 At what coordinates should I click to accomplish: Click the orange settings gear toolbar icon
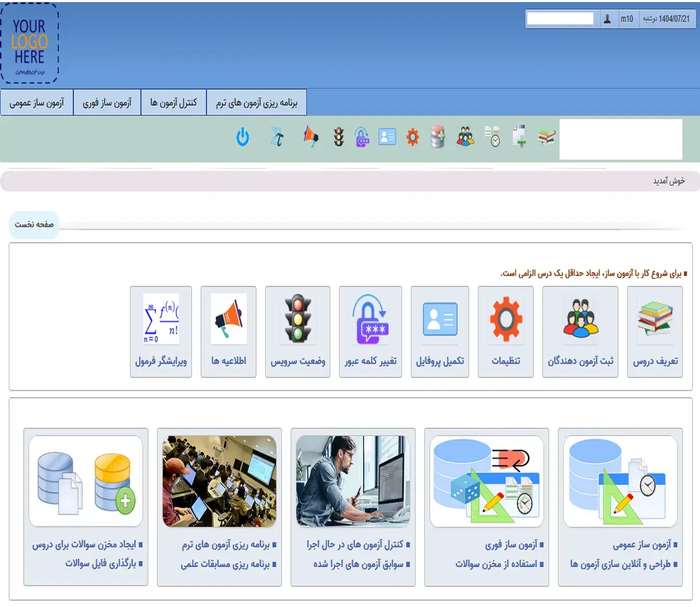click(x=412, y=137)
